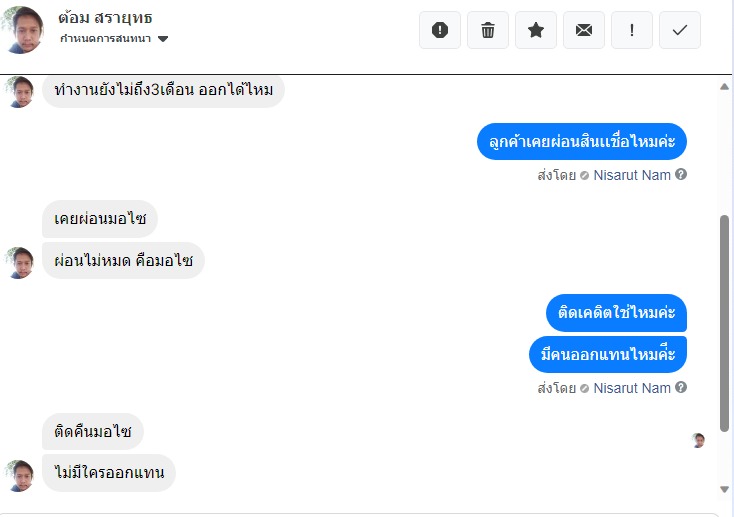
Task: Mark conversation as spam with circled exclamation icon
Action: click(440, 30)
